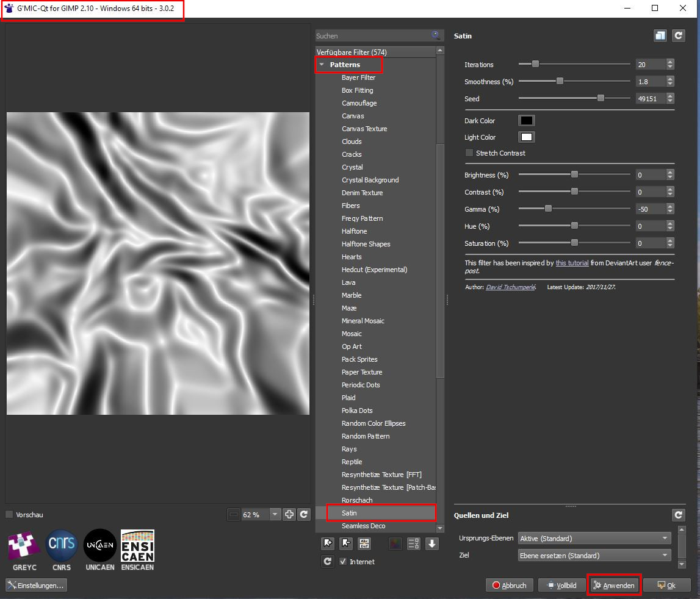Open 'this tutorial' link
Screen dimensions: 700x599
[572, 263]
